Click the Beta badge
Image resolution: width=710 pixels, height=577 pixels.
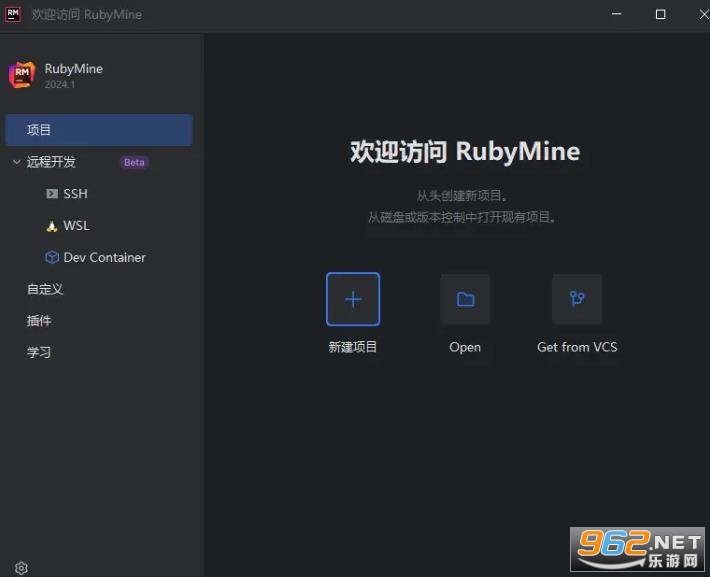134,162
